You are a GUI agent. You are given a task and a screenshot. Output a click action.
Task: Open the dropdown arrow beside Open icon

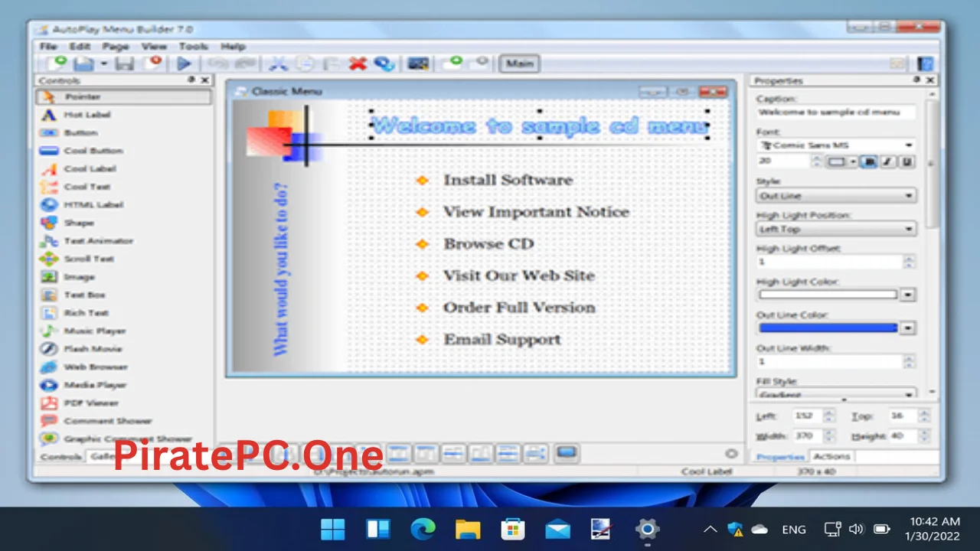coord(104,64)
